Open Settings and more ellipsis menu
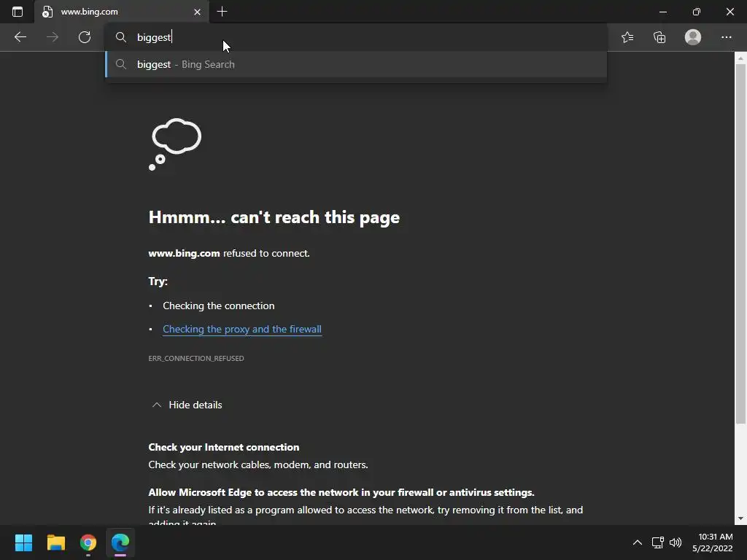 click(726, 37)
